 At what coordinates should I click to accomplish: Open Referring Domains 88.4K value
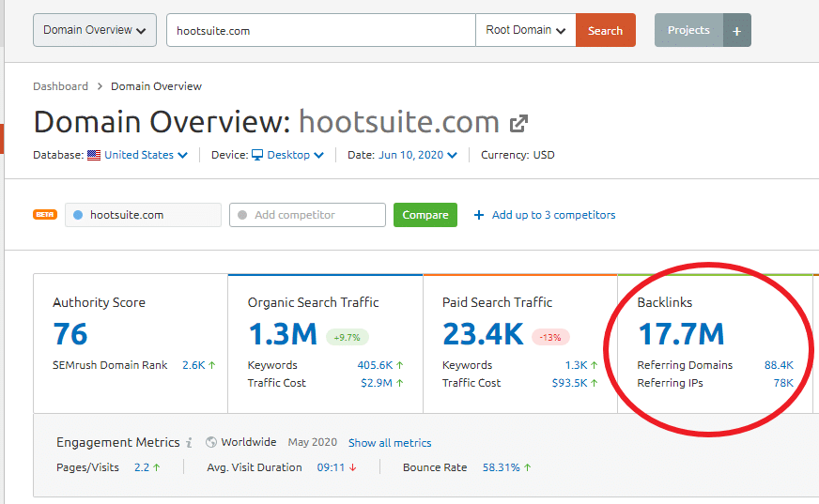(779, 365)
